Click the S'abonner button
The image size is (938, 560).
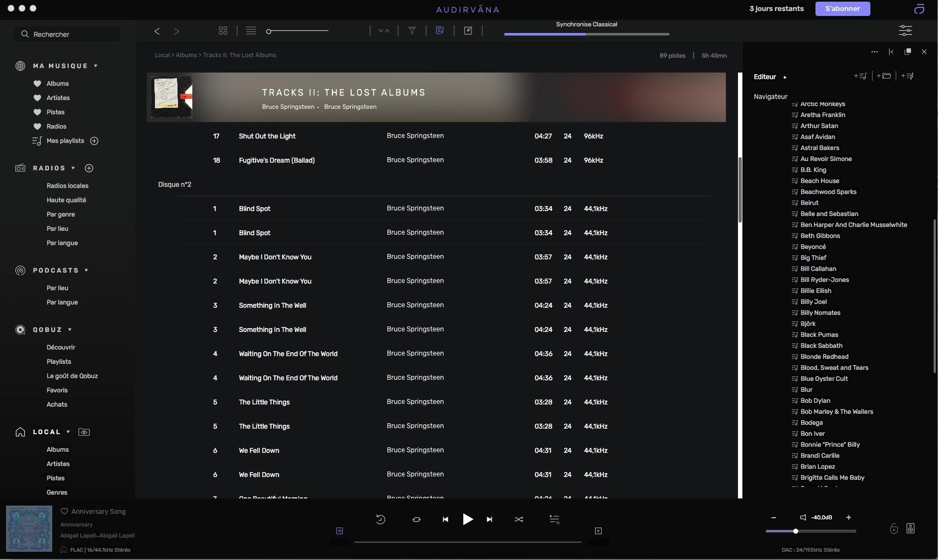pos(842,9)
